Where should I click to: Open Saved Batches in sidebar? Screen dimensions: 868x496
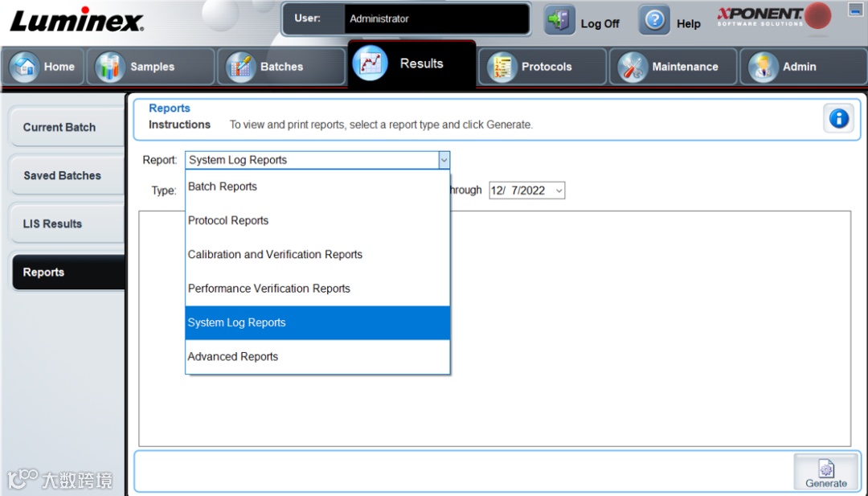[67, 175]
